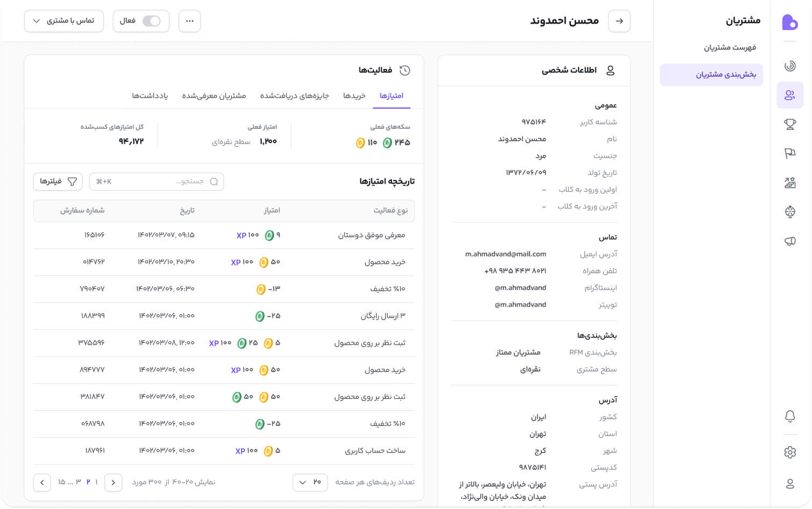Open the rows-per-page dropdown showing ۲۰
812x509 pixels.
tap(310, 482)
